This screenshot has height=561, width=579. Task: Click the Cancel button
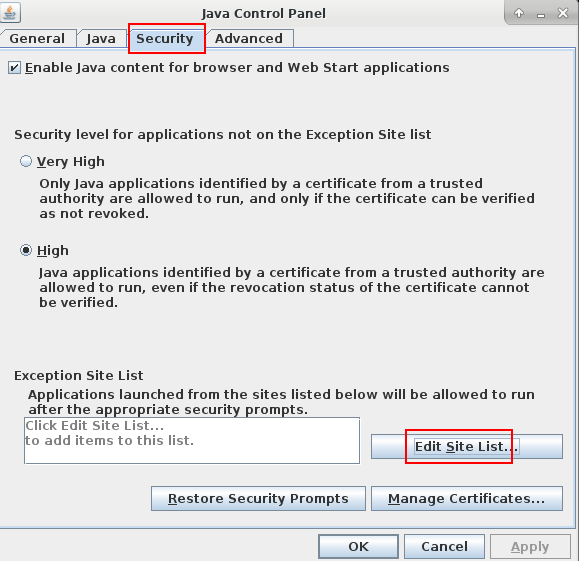[x=444, y=546]
